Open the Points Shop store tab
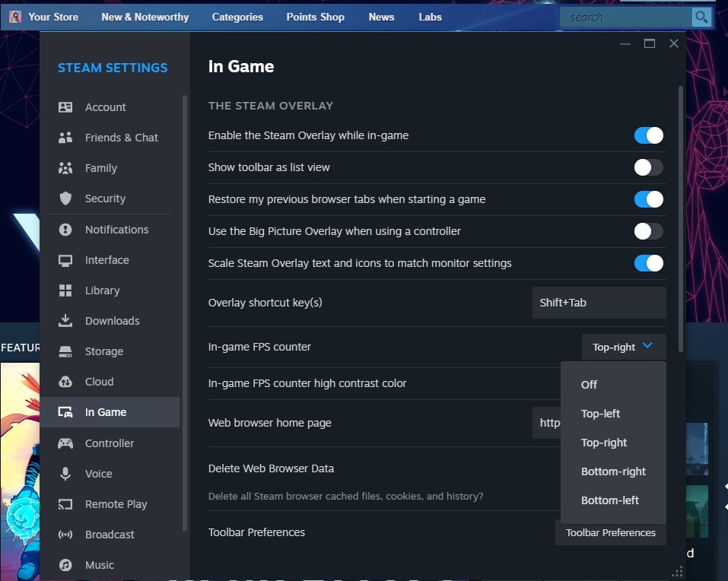Screen dimensions: 728x581 [315, 17]
